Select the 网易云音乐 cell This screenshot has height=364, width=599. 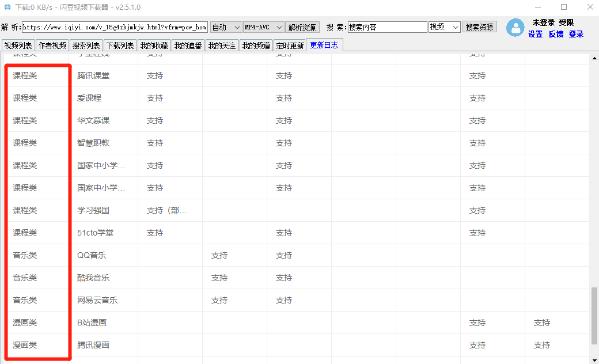point(97,300)
